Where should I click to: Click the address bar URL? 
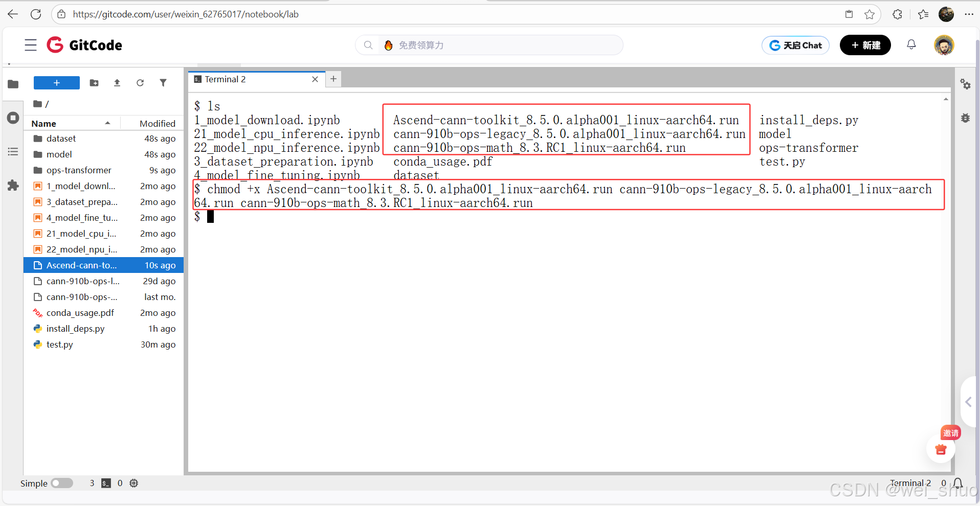pos(185,14)
